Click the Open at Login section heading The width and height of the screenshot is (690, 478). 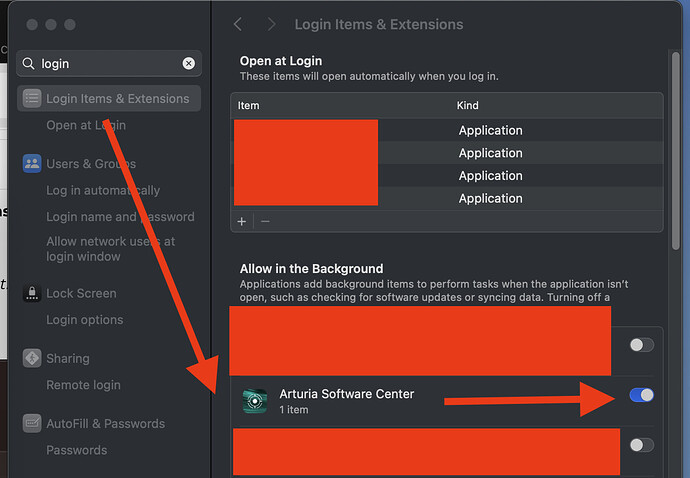[x=281, y=61]
